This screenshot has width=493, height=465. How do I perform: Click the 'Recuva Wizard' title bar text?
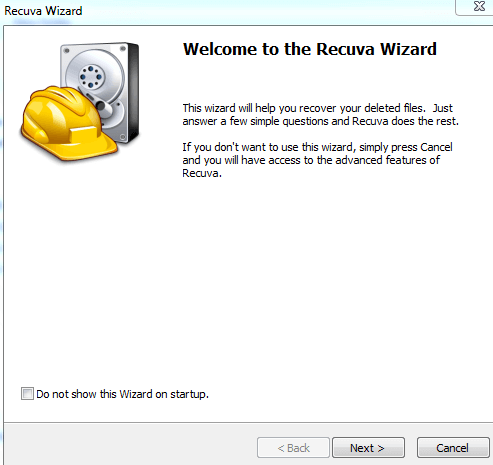[x=43, y=11]
